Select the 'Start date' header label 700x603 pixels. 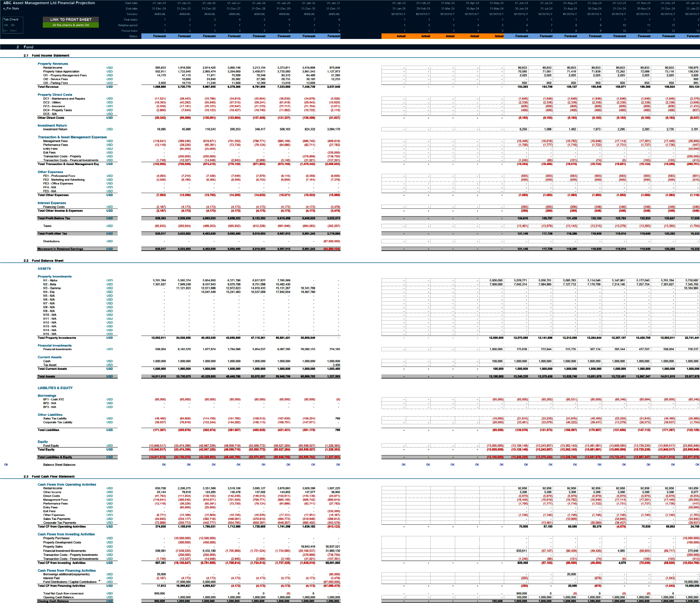coord(131,3)
